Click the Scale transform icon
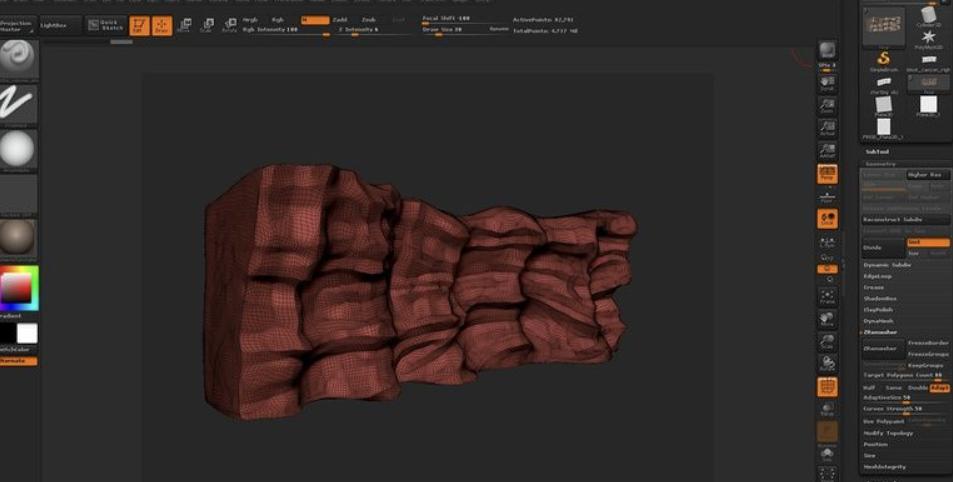Image resolution: width=953 pixels, height=482 pixels. (208, 26)
